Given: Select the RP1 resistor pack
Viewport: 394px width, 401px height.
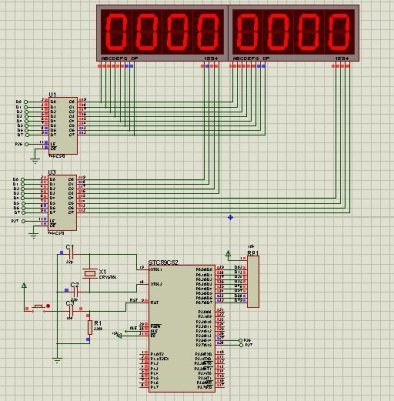Looking at the screenshot, I should click(x=253, y=281).
